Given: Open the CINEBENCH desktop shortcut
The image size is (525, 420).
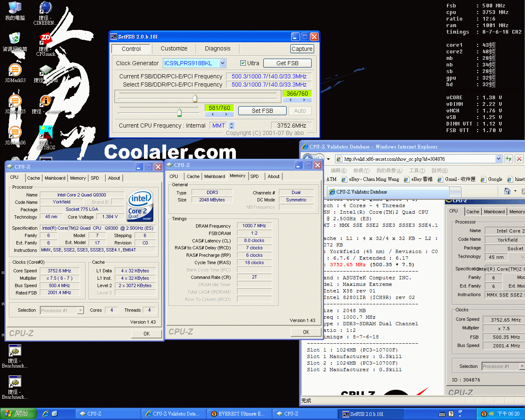Looking at the screenshot, I should coord(45,8).
